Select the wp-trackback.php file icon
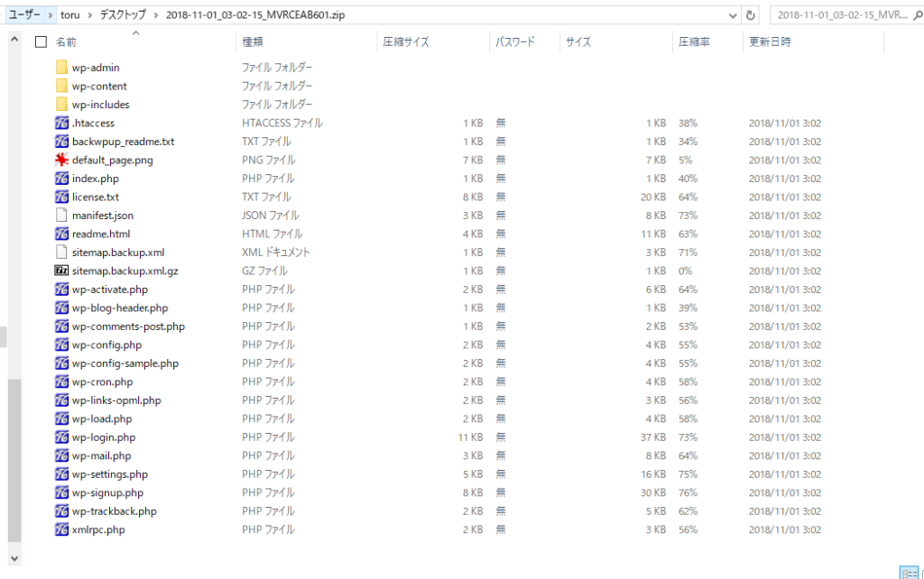 coord(61,510)
